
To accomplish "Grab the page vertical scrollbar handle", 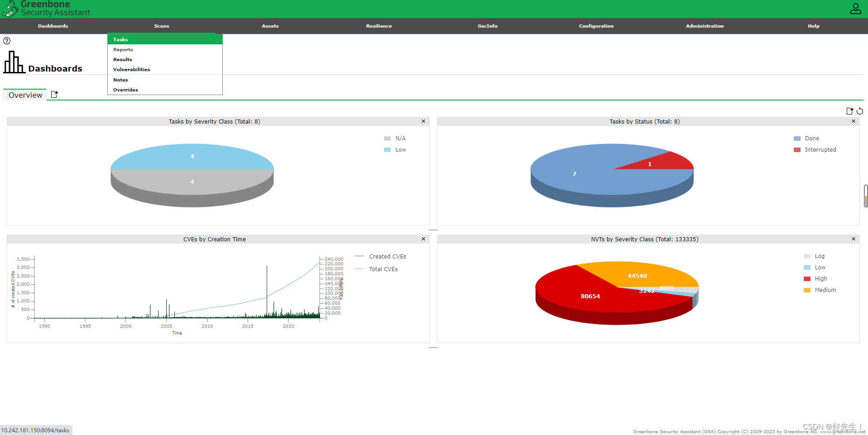I will (x=866, y=196).
